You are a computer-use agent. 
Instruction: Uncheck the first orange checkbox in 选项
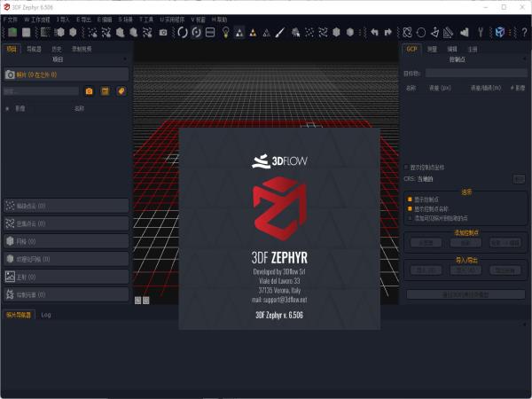[410, 199]
